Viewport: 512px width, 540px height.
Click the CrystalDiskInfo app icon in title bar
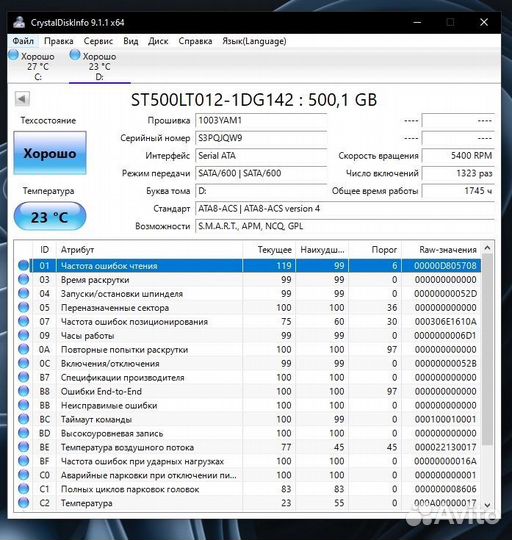pos(19,22)
